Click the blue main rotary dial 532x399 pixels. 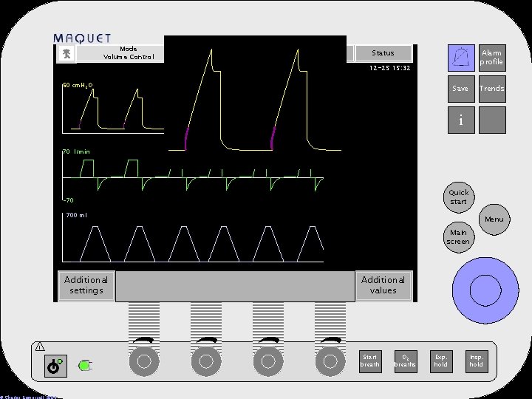[485, 290]
